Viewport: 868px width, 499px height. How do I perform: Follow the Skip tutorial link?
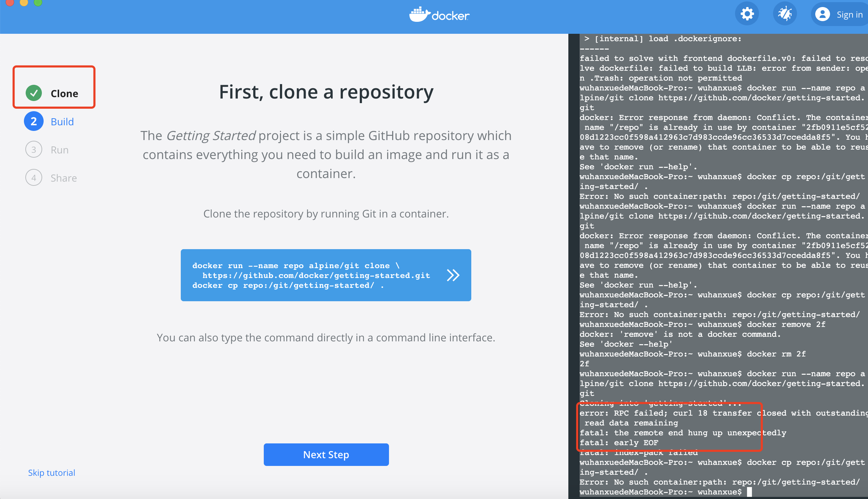[52, 473]
